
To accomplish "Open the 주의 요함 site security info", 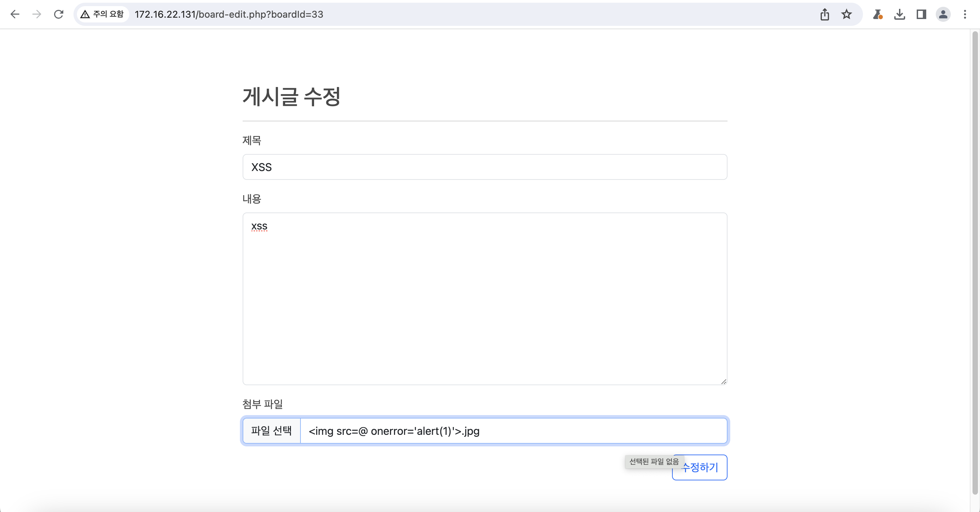I will 103,14.
